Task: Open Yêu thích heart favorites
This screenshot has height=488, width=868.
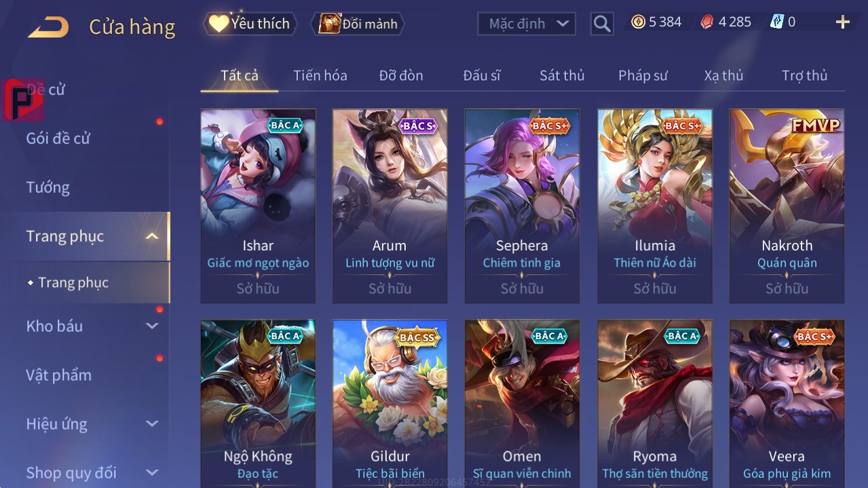Action: [x=250, y=24]
